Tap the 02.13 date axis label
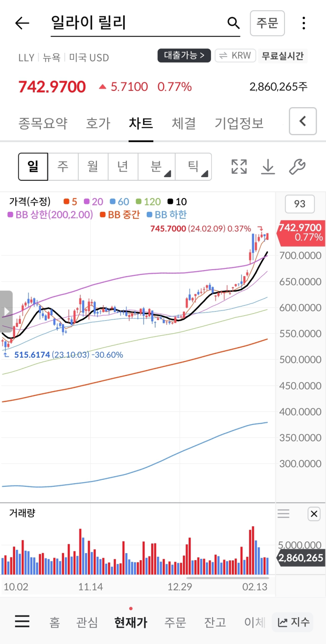Viewport: 326px width, 644px height. pos(255,587)
